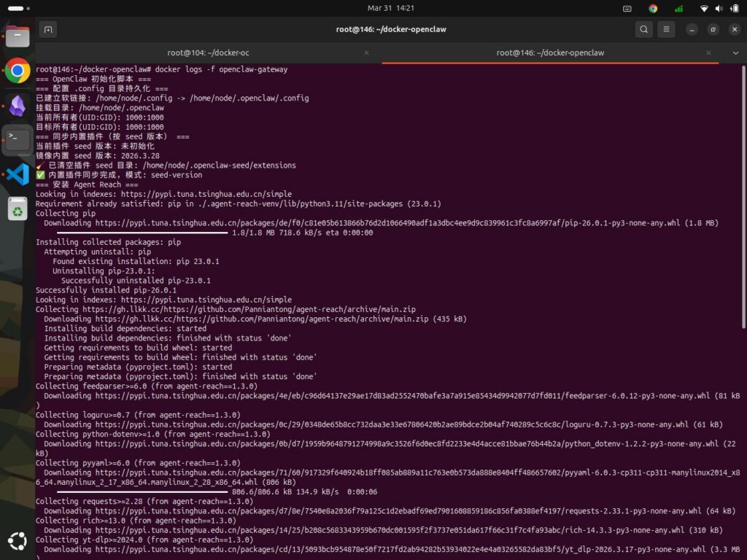Open the Obsidian app in the dock
The height and width of the screenshot is (560, 747).
tap(18, 104)
